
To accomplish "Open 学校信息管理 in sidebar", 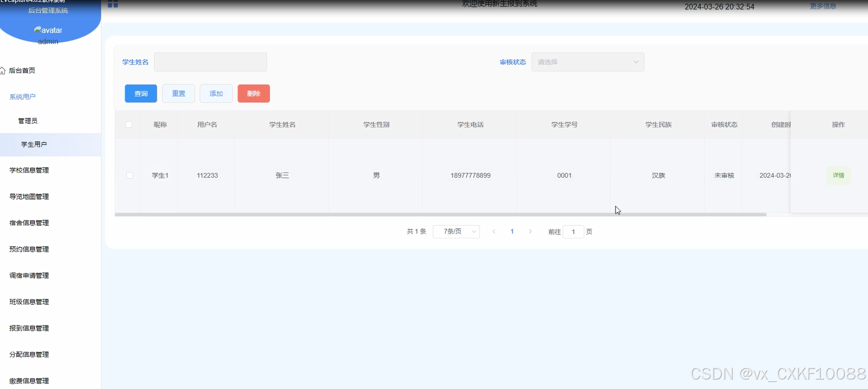I will pyautogui.click(x=29, y=170).
